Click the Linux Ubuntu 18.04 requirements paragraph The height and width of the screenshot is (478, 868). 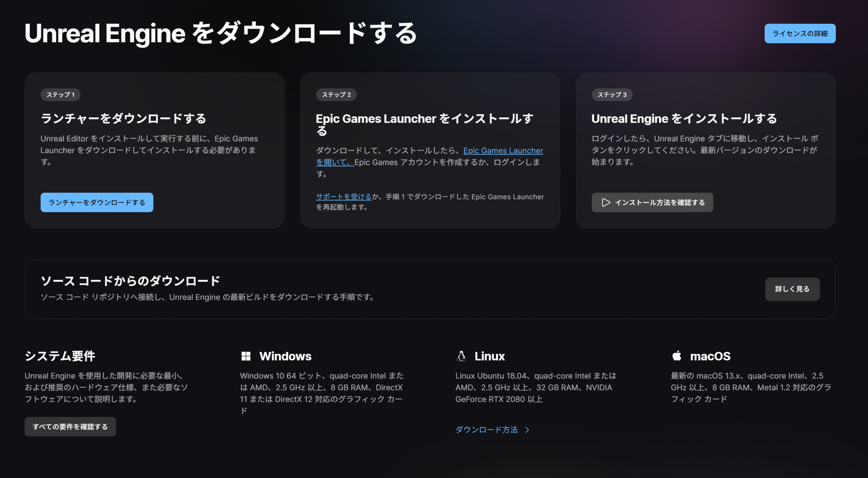[x=536, y=387]
